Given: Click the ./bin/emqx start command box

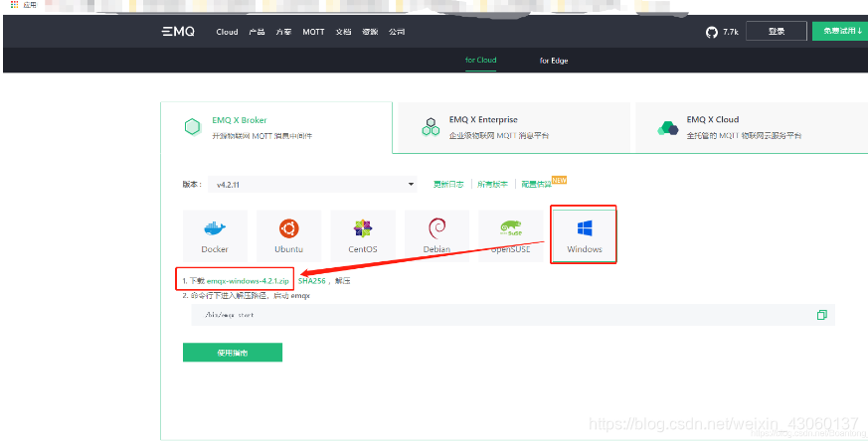Looking at the screenshot, I should (513, 315).
